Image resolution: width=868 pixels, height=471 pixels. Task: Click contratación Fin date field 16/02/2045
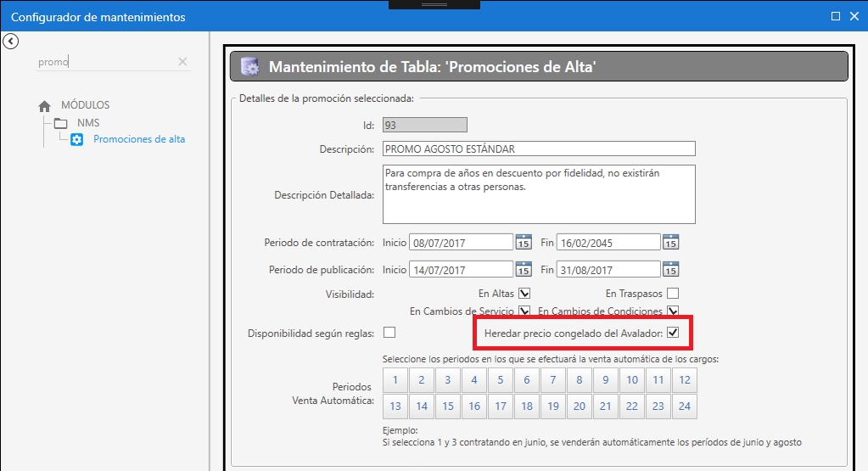click(608, 243)
